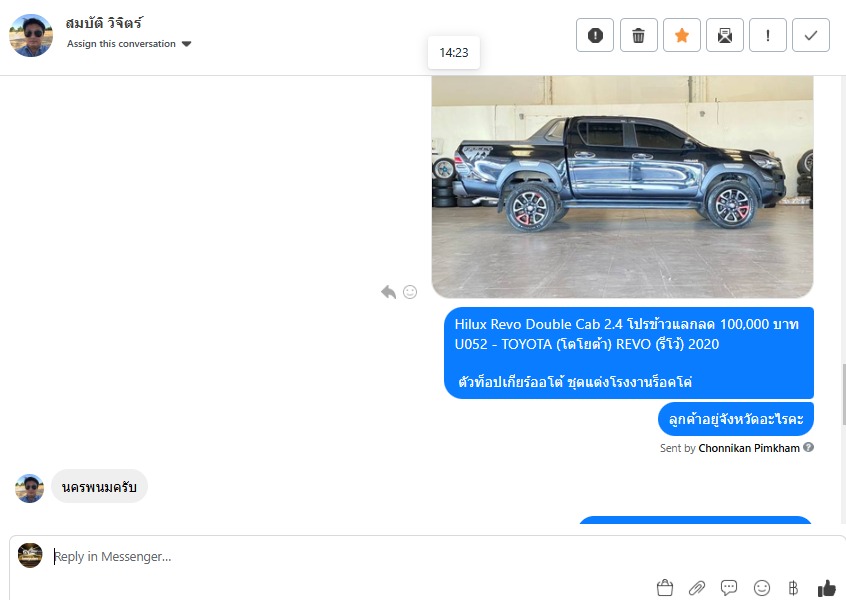Toggle the orange follow-up star
The height and width of the screenshot is (600, 846).
point(681,36)
